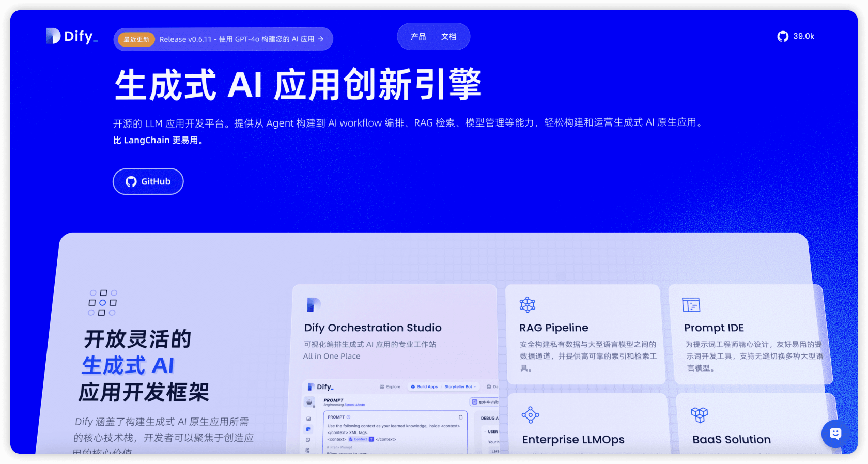
Task: Select the BaaS Solution card title
Action: (732, 439)
